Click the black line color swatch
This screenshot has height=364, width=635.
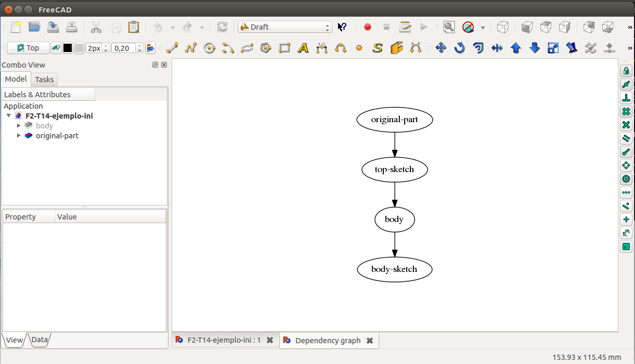(68, 48)
